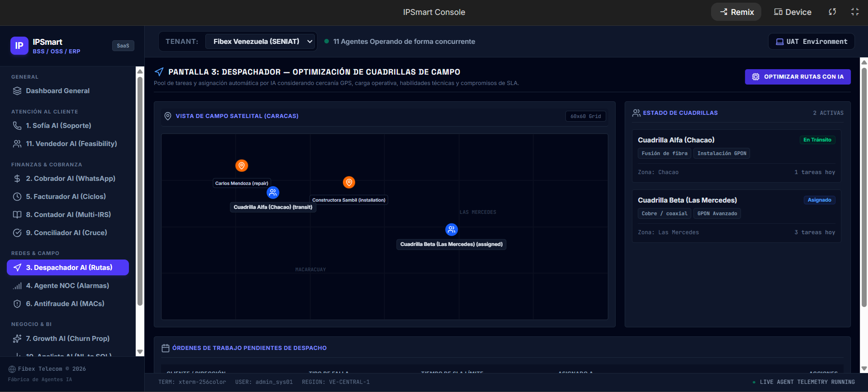The width and height of the screenshot is (868, 392).
Task: Click the orange Carlos Mendoza repair map pin
Action: [242, 165]
